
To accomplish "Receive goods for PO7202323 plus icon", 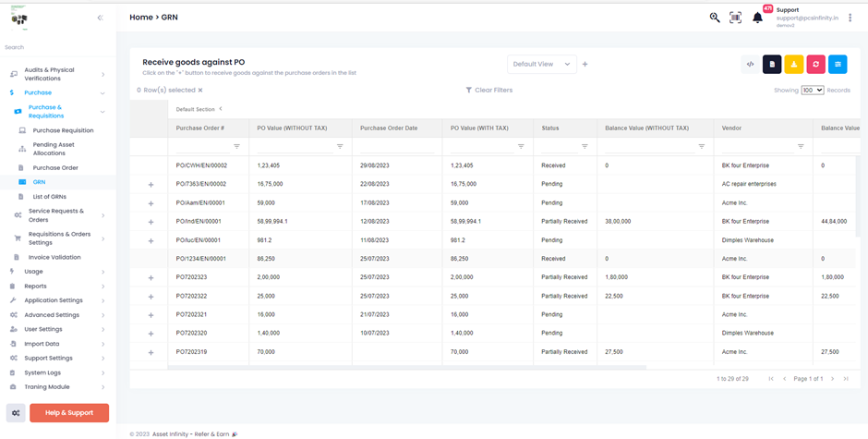I will (x=151, y=277).
